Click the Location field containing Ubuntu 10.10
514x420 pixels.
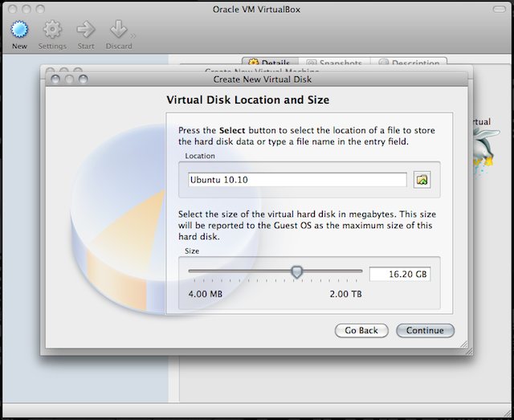point(297,180)
